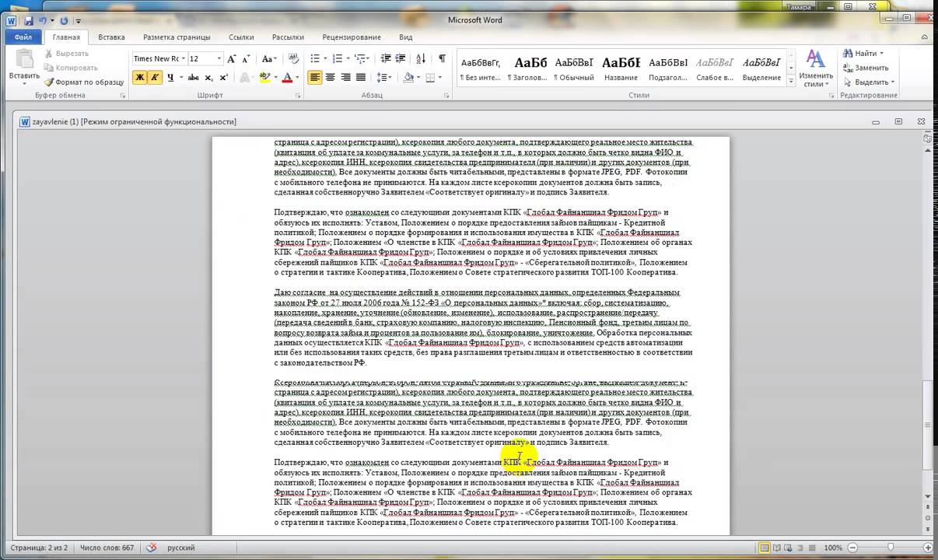
Task: Switch to Разметка страницы tab
Action: coord(177,37)
